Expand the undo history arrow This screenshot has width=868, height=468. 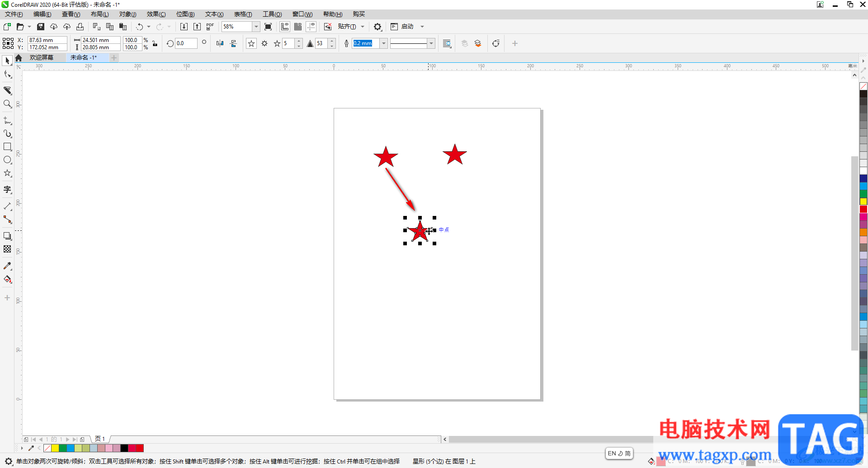point(149,27)
